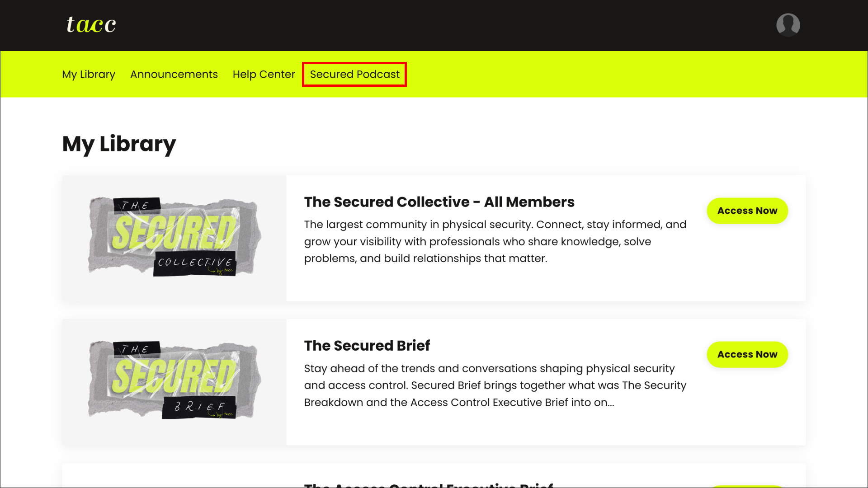Image resolution: width=868 pixels, height=488 pixels.
Task: Click the Secured Collective description text
Action: click(495, 241)
